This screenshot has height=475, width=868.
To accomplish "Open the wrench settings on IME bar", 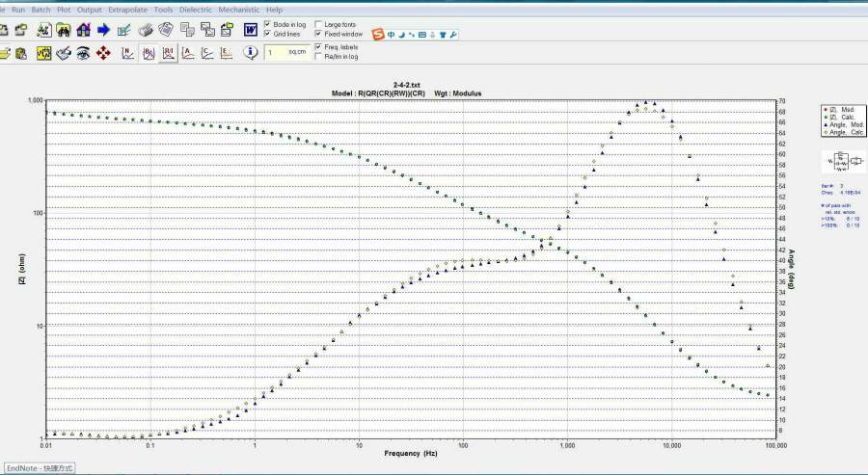I will 453,35.
